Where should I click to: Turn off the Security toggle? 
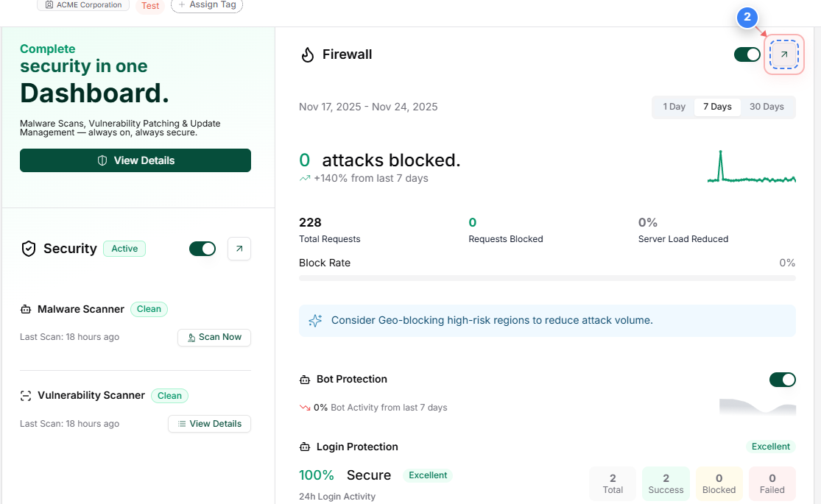(x=202, y=249)
